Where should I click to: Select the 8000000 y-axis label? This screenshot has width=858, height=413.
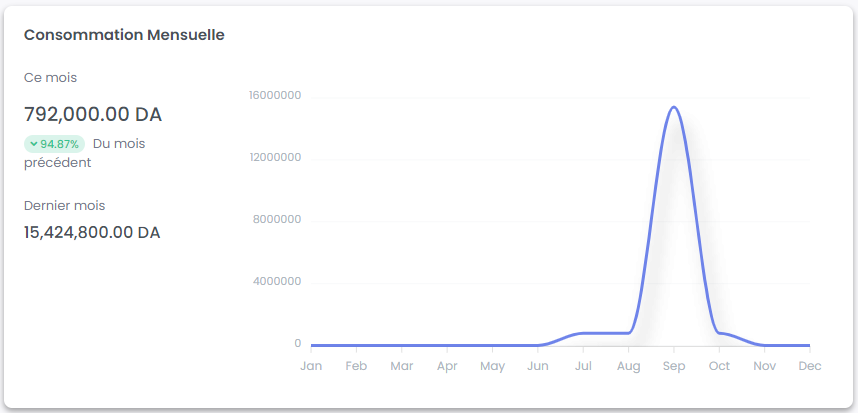coord(276,220)
